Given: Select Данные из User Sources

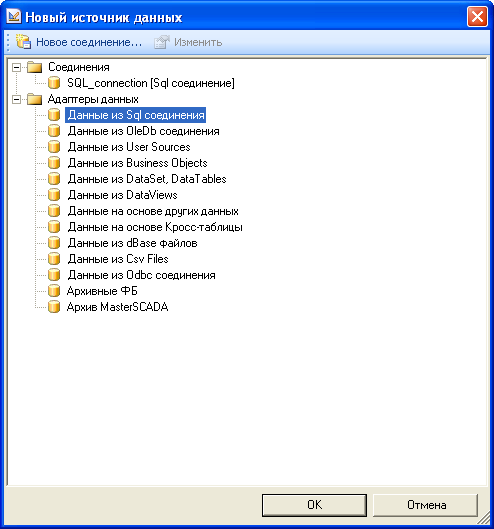Looking at the screenshot, I should (x=129, y=147).
